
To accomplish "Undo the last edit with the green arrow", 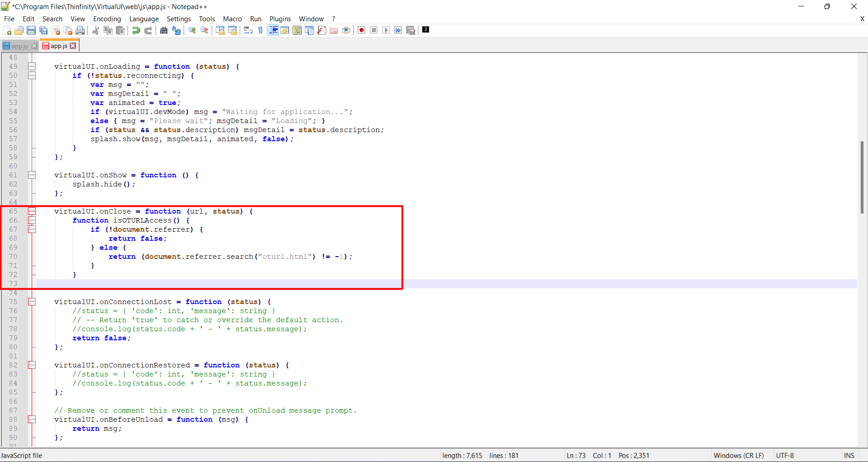I will click(x=136, y=30).
